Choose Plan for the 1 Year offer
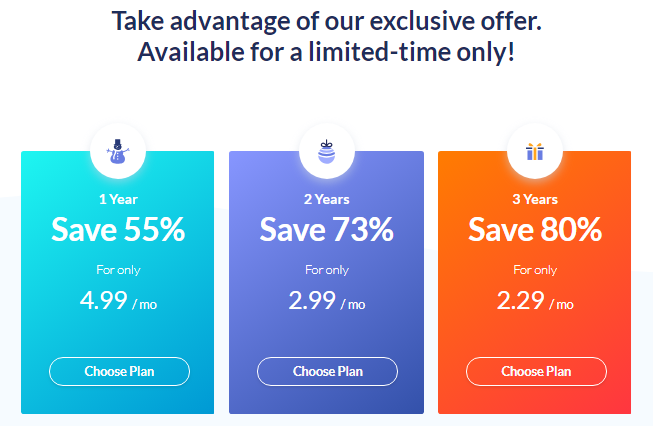 [x=120, y=371]
